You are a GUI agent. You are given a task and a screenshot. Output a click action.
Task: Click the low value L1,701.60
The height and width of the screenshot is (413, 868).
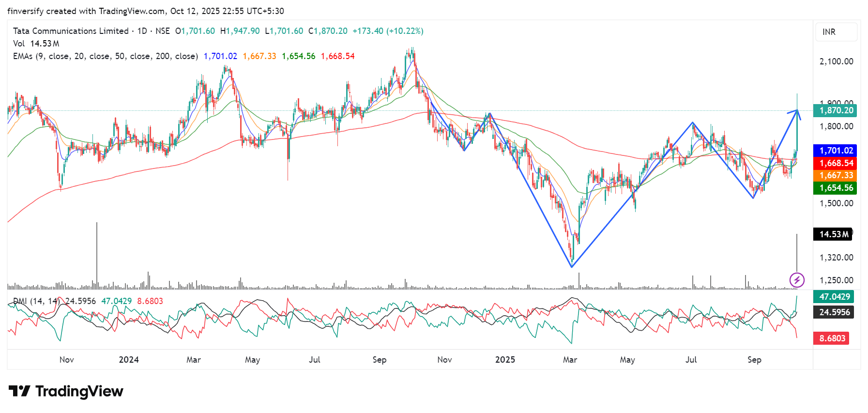coord(284,31)
